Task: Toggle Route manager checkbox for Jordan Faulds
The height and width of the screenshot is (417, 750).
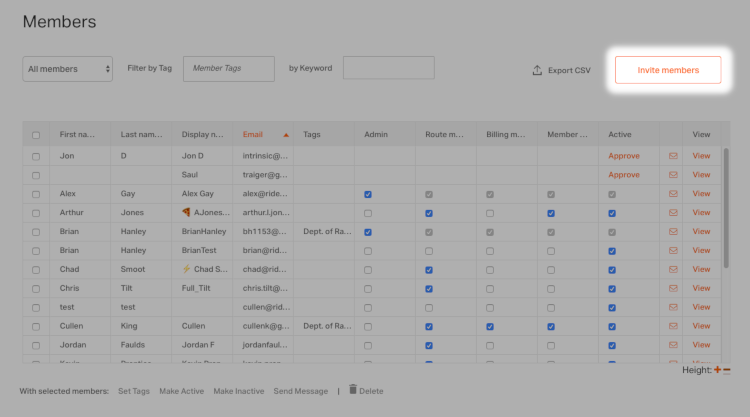Action: pyautogui.click(x=429, y=346)
